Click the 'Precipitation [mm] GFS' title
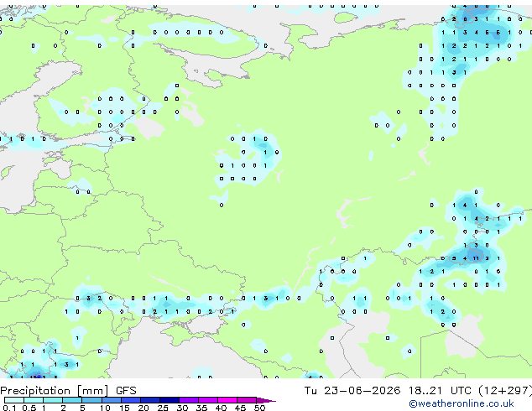The height and width of the screenshot is (411, 532). (68, 391)
